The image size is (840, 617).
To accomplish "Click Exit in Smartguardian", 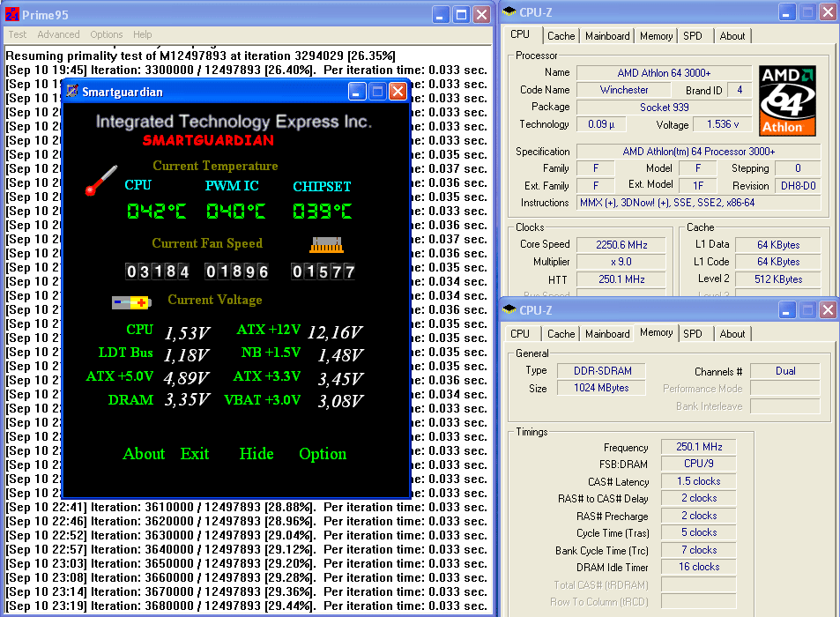I will point(195,454).
